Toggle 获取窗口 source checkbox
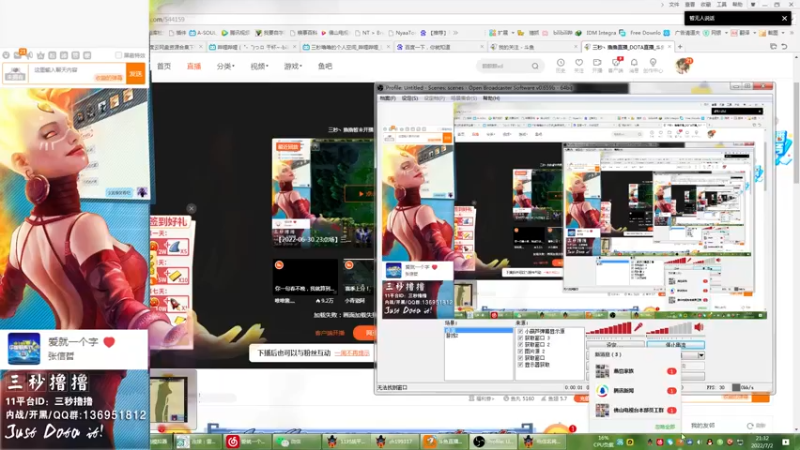800x450 pixels. click(520, 358)
